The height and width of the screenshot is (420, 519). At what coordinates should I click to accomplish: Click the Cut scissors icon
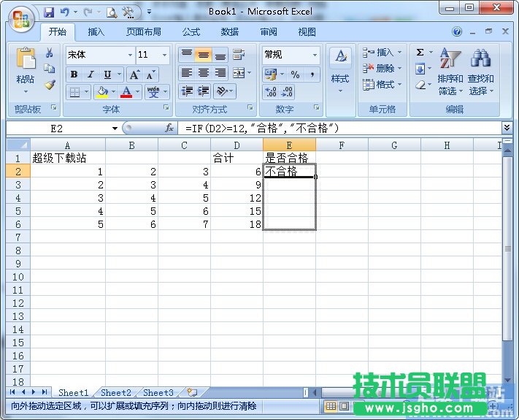(50, 53)
